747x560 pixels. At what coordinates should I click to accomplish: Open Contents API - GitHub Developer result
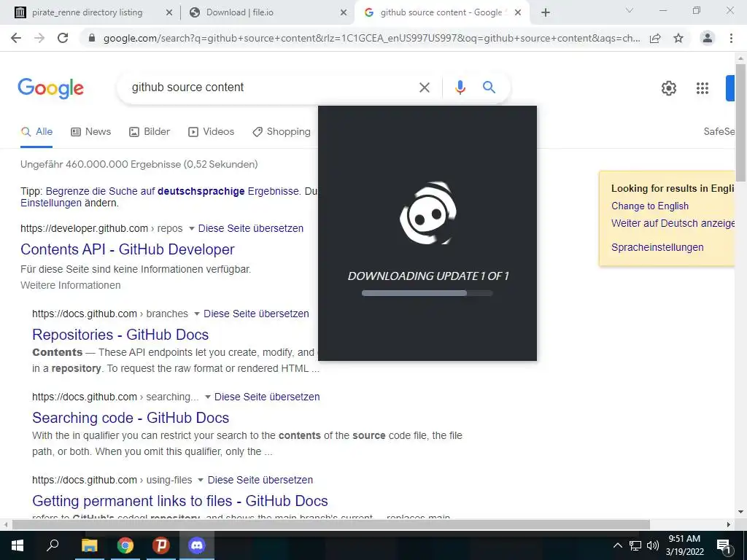pos(127,249)
